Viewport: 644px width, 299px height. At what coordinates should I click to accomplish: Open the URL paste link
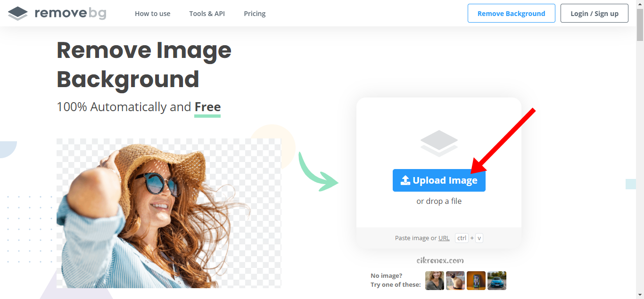tap(444, 238)
